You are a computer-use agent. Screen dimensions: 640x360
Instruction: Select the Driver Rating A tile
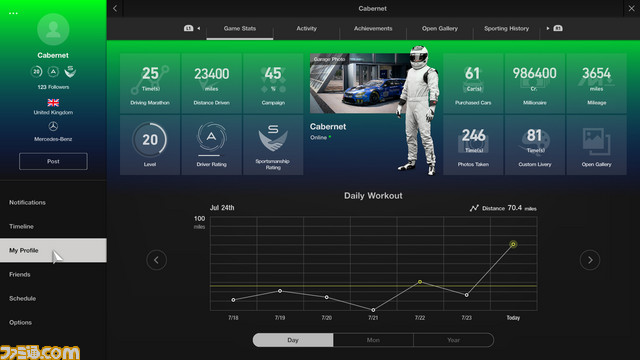point(211,145)
